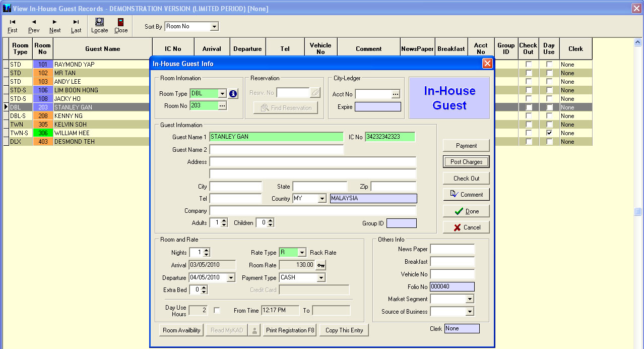The height and width of the screenshot is (349, 644).
Task: Open Acct No browse ellipsis button
Action: coord(396,94)
